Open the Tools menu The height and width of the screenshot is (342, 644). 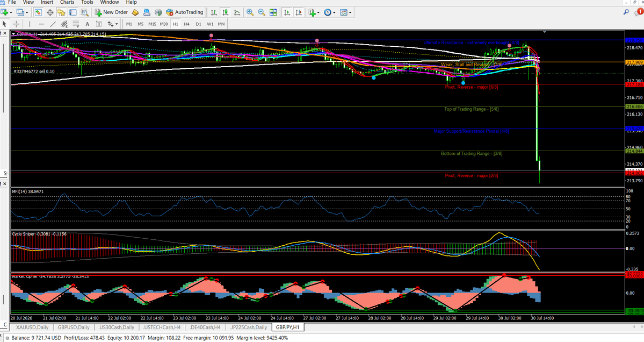[x=87, y=3]
